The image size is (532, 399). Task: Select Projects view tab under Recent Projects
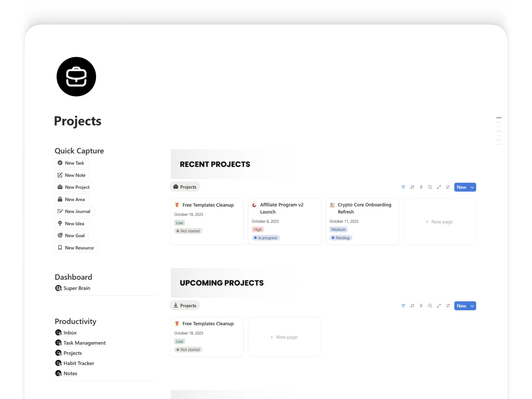[x=185, y=187]
